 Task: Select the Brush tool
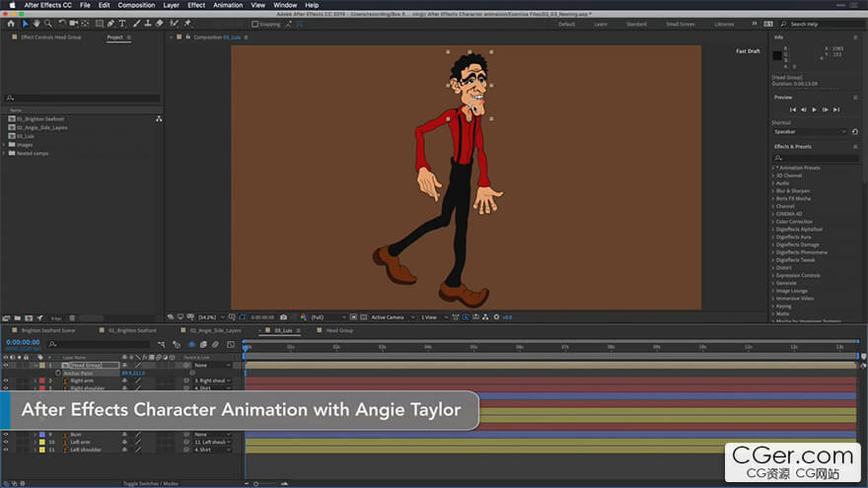point(136,24)
